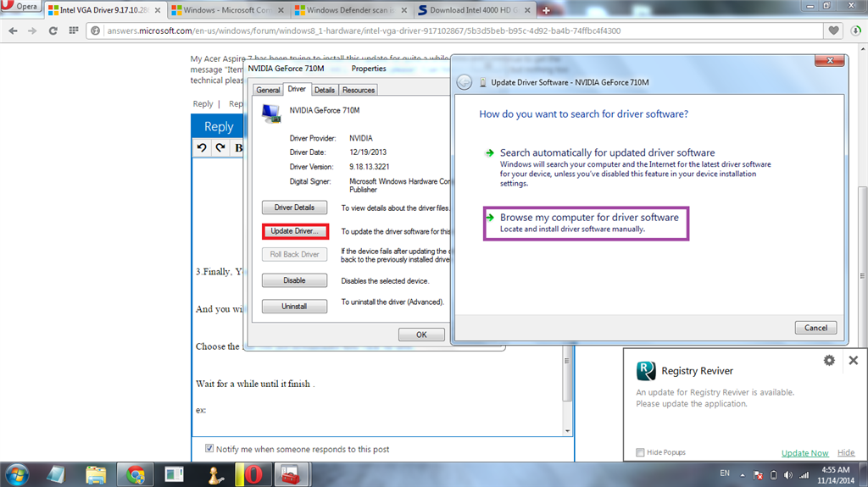Image resolution: width=868 pixels, height=487 pixels.
Task: Cancel the Update Driver Software wizard
Action: (x=815, y=328)
